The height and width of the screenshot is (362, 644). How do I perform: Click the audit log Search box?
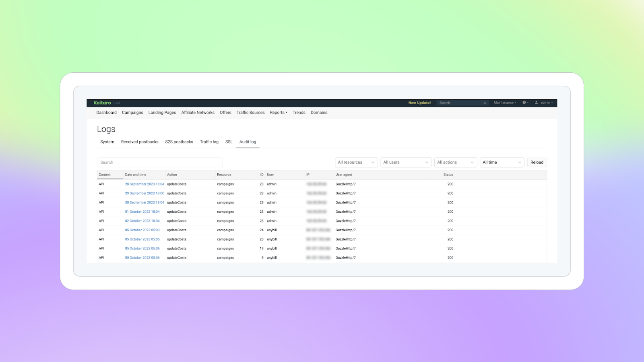[160, 162]
